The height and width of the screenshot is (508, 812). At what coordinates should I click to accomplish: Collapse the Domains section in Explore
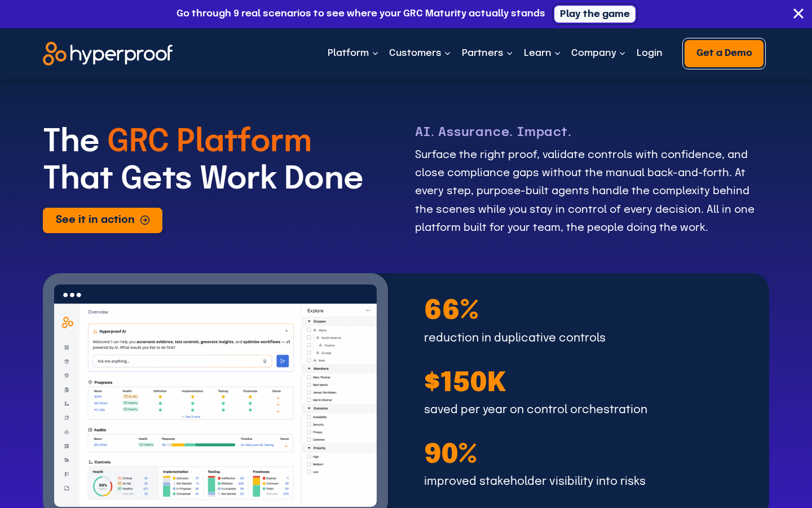[309, 408]
